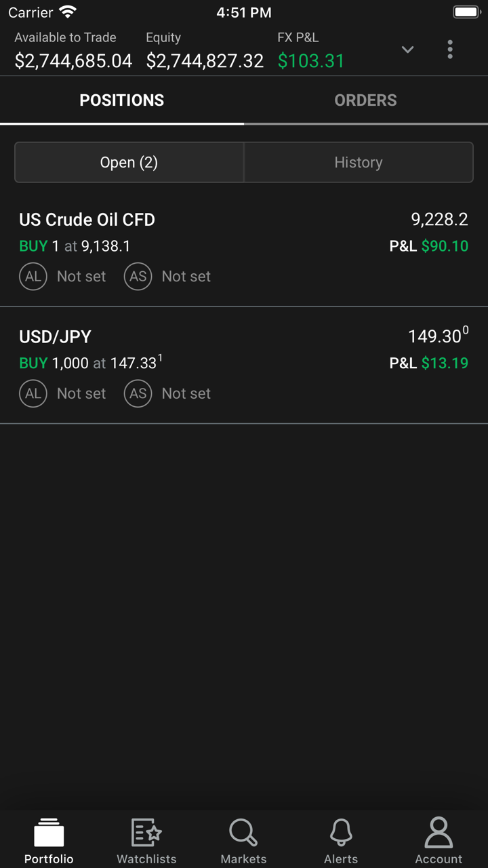Tap the Equity amount in header
The image size is (488, 868).
[205, 61]
